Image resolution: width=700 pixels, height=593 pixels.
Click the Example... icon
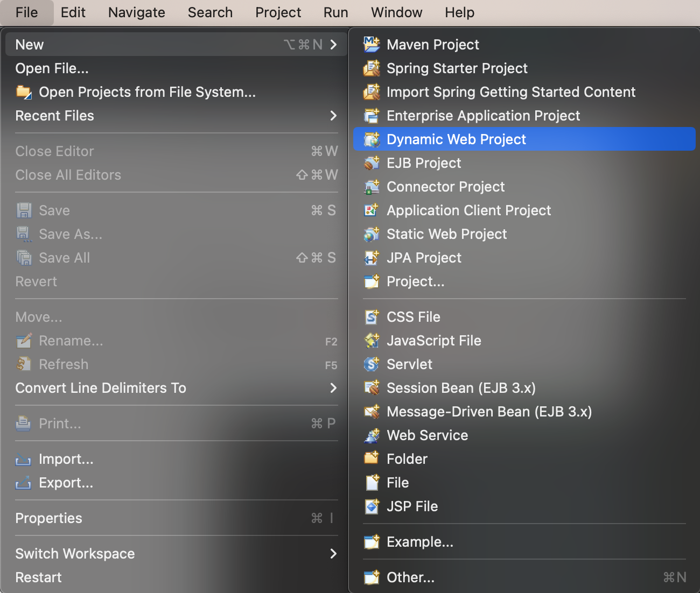click(x=372, y=541)
